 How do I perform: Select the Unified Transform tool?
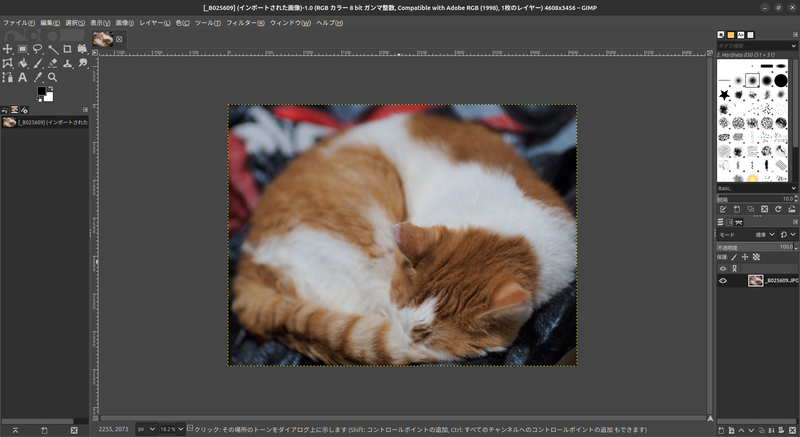(82, 49)
